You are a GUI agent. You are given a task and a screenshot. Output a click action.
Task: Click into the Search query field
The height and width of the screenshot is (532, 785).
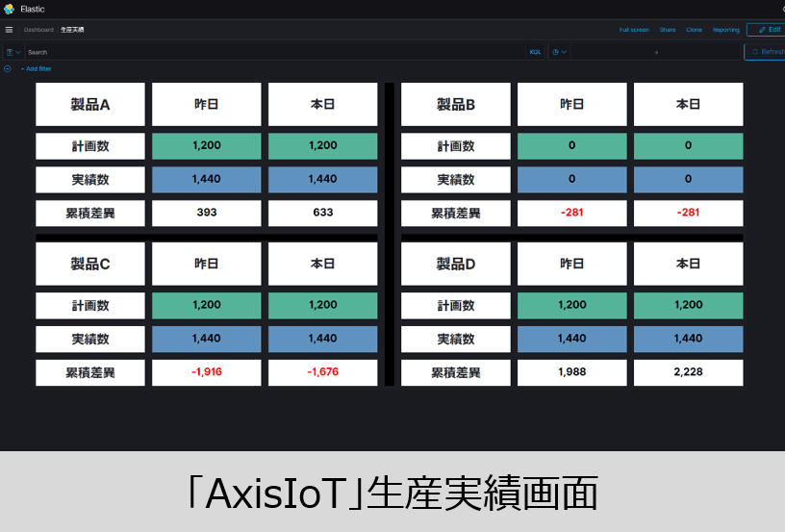tap(269, 52)
